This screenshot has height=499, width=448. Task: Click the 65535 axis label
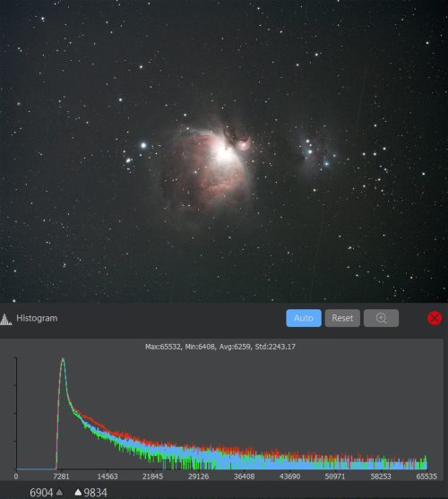(x=426, y=477)
